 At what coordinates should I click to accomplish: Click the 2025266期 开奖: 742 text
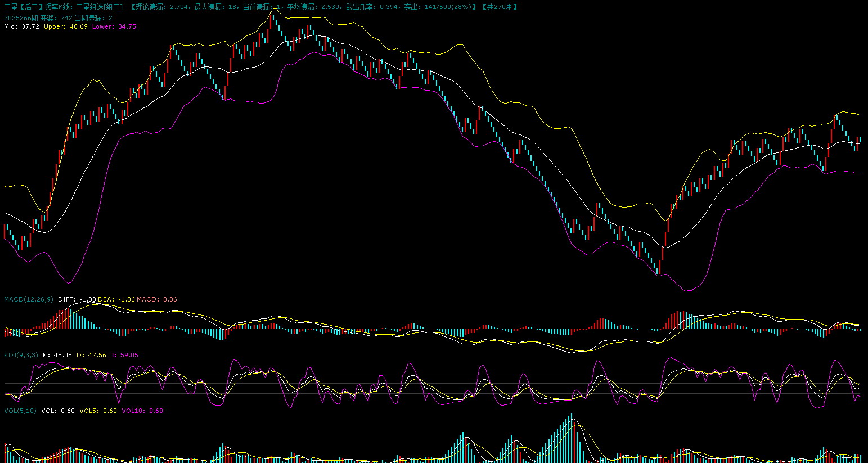click(38, 18)
